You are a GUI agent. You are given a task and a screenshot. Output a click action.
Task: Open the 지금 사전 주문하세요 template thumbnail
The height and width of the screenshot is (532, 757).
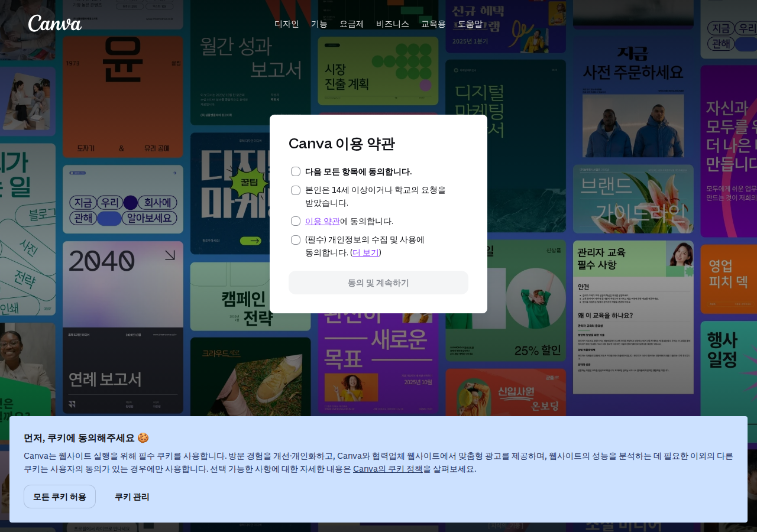click(x=633, y=97)
